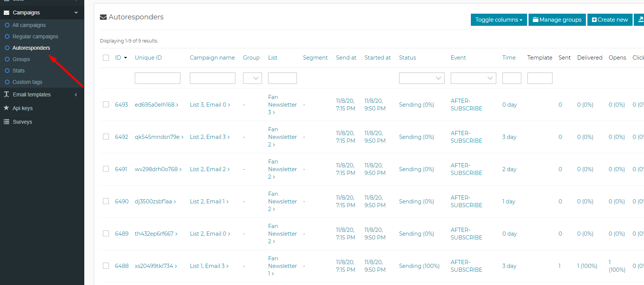Click the circle icon beside Custom tags
This screenshot has height=285, width=644.
(7, 82)
